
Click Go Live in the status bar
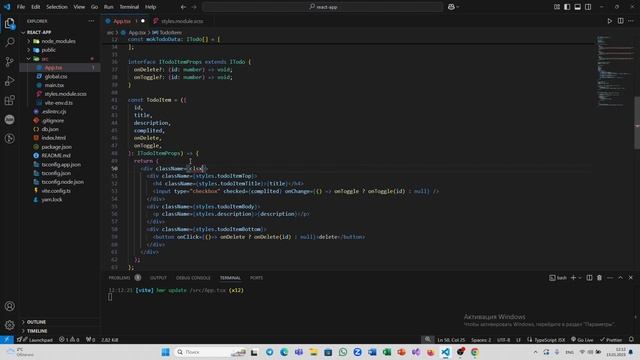(582, 340)
